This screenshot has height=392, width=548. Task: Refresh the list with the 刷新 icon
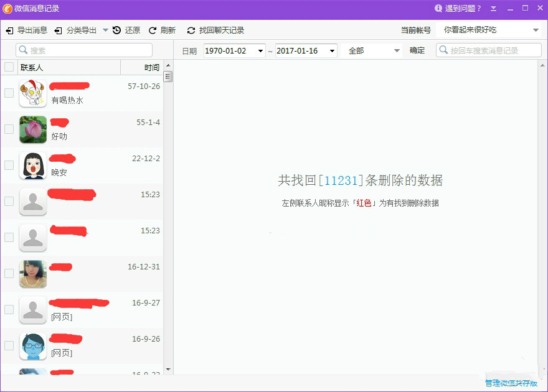click(152, 29)
